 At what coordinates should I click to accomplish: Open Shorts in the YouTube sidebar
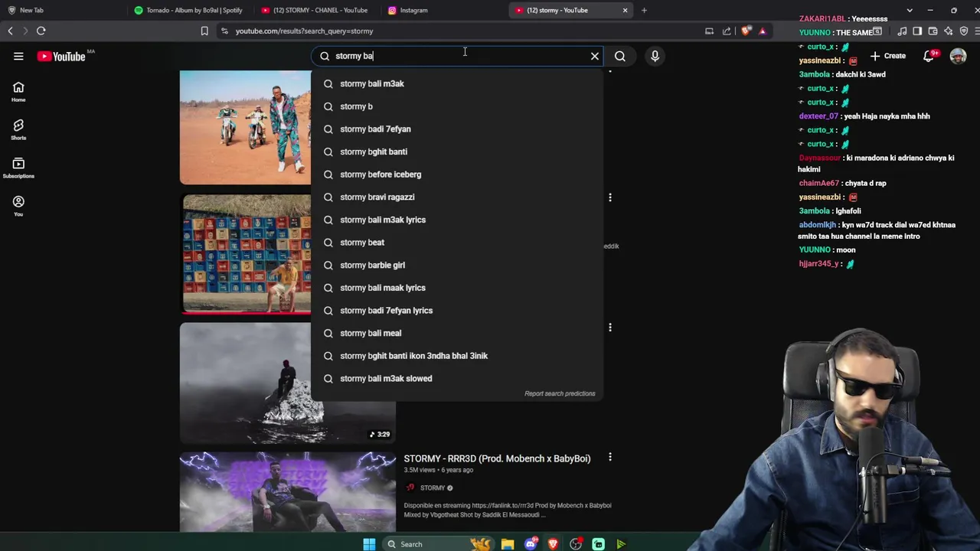point(18,130)
